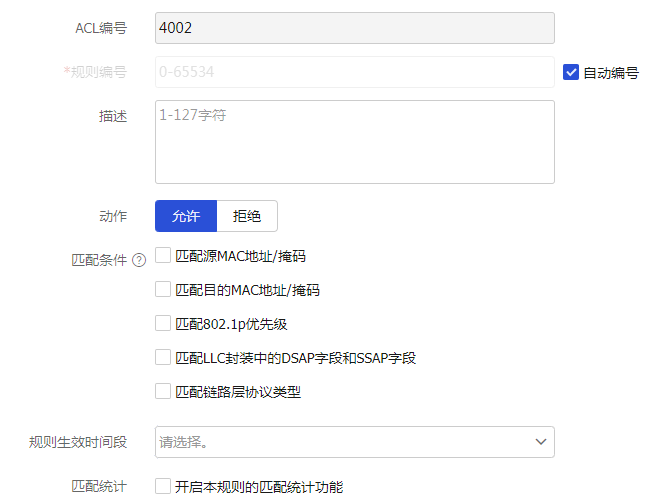The image size is (656, 498).
Task: Click the 规则生效时间段 label text
Action: (x=78, y=441)
